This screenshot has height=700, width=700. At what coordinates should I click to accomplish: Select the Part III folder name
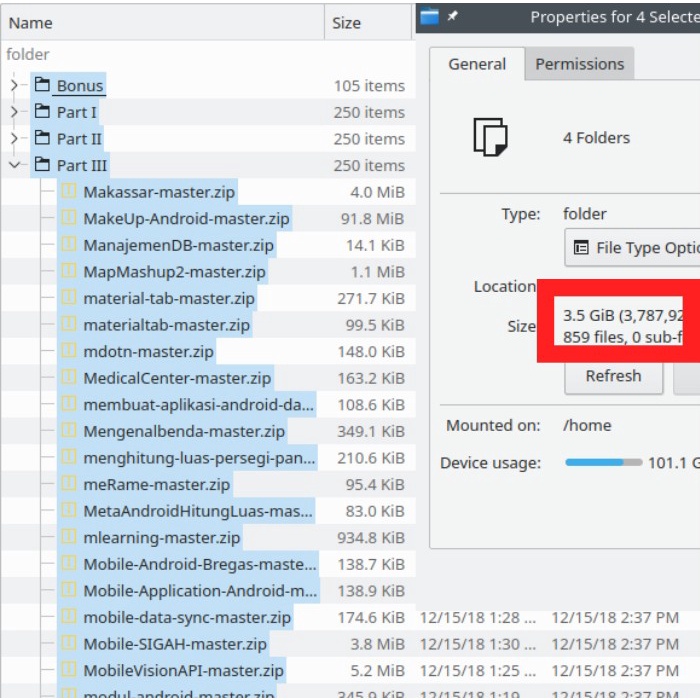click(82, 165)
